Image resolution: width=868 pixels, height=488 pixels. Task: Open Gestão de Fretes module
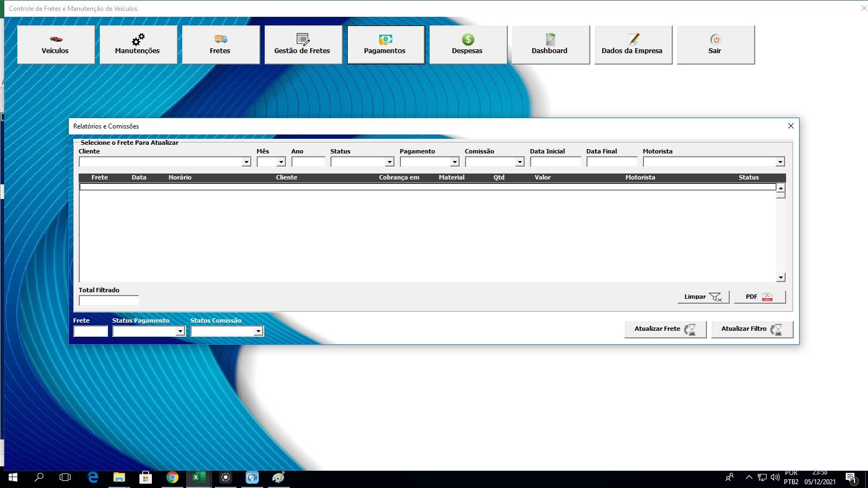point(303,45)
